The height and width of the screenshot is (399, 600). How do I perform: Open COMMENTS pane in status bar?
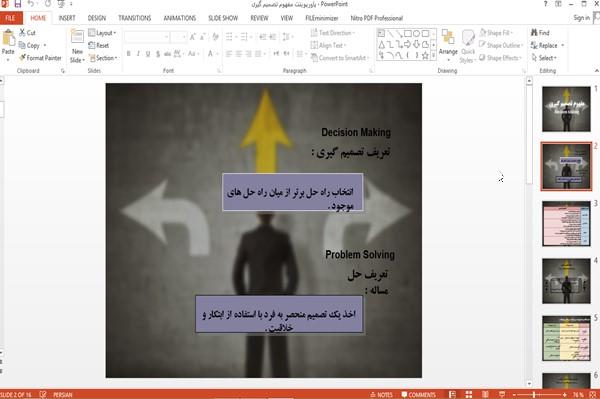419,395
